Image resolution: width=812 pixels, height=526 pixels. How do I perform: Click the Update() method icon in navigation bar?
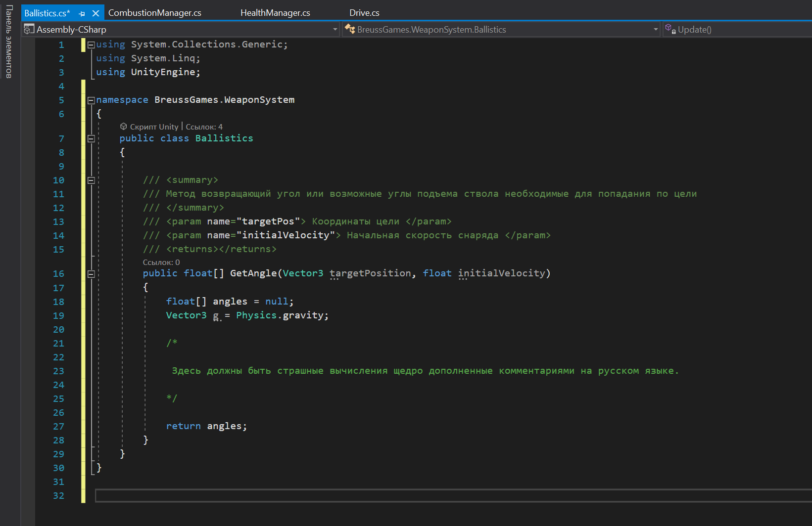click(670, 29)
